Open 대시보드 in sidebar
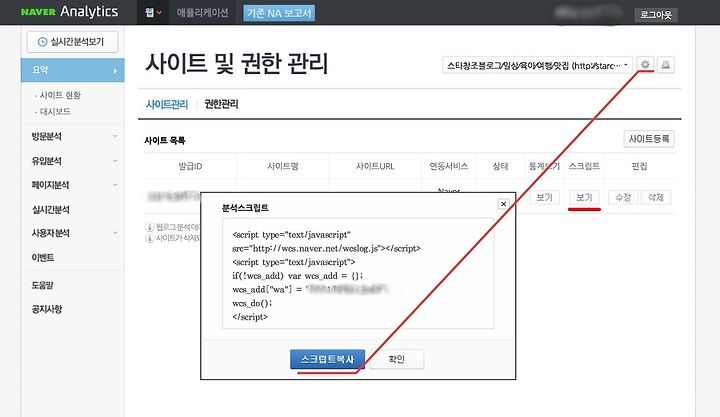The height and width of the screenshot is (417, 720). pos(55,112)
